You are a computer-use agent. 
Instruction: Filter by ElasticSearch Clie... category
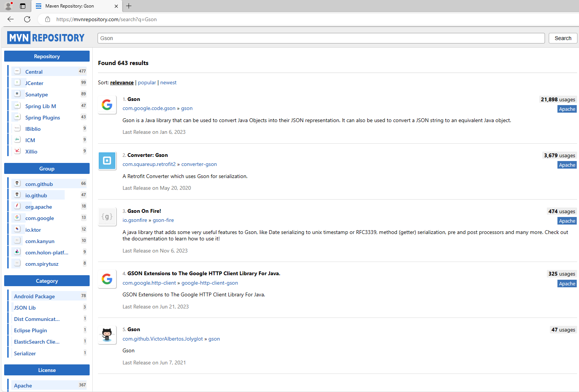pyautogui.click(x=37, y=342)
